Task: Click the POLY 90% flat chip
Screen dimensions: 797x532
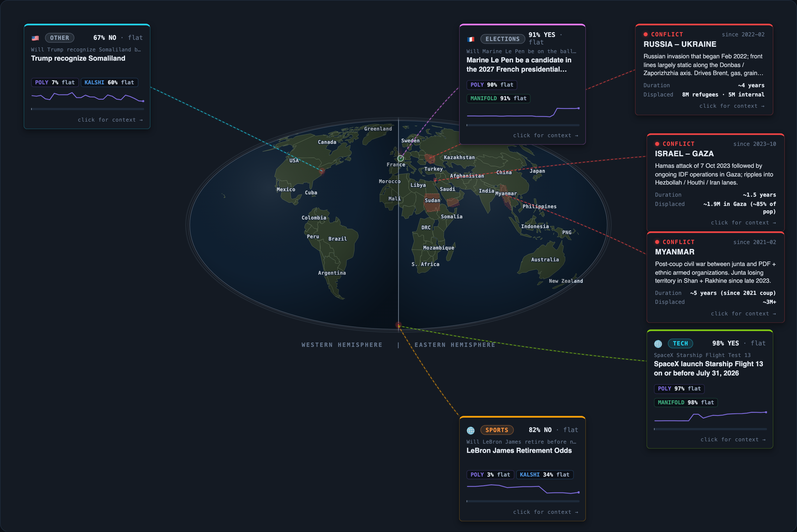Action: pos(492,85)
